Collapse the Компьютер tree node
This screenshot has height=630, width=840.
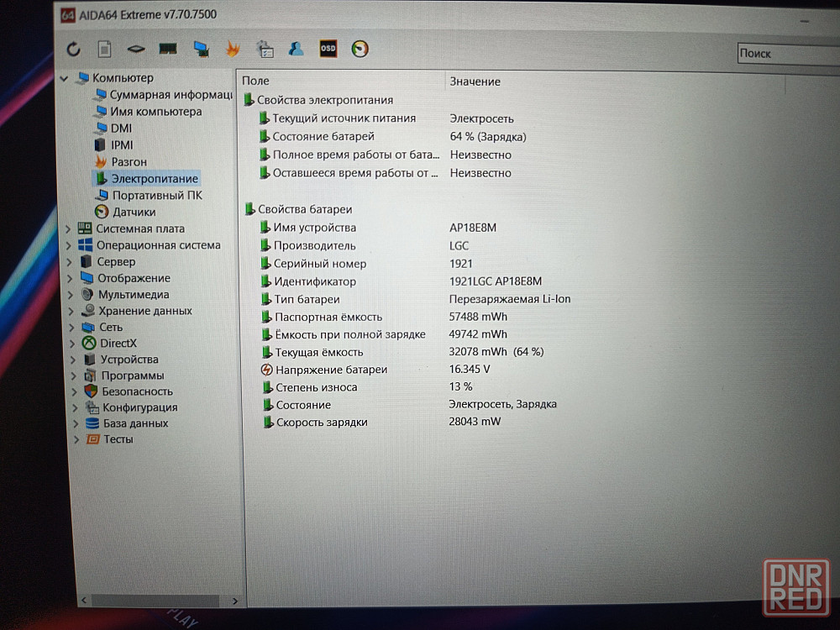(64, 78)
